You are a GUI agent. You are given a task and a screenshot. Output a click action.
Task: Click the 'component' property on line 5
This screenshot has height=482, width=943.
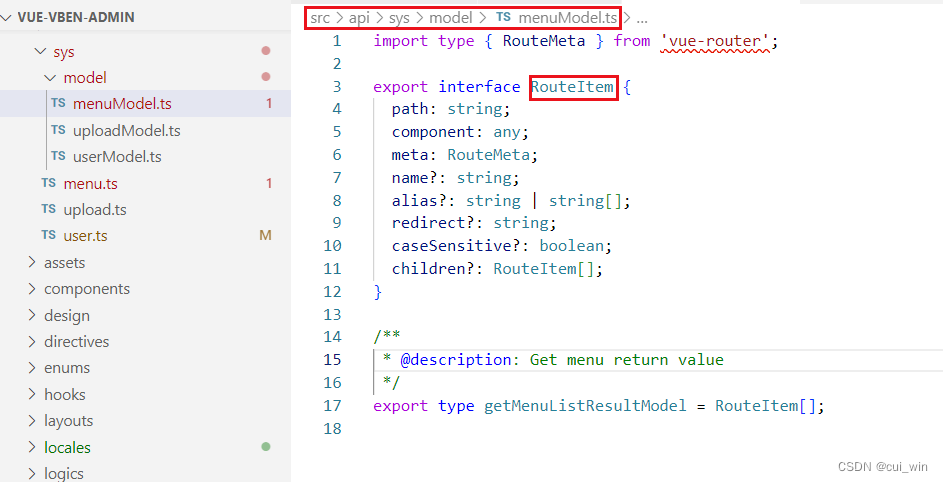click(433, 132)
